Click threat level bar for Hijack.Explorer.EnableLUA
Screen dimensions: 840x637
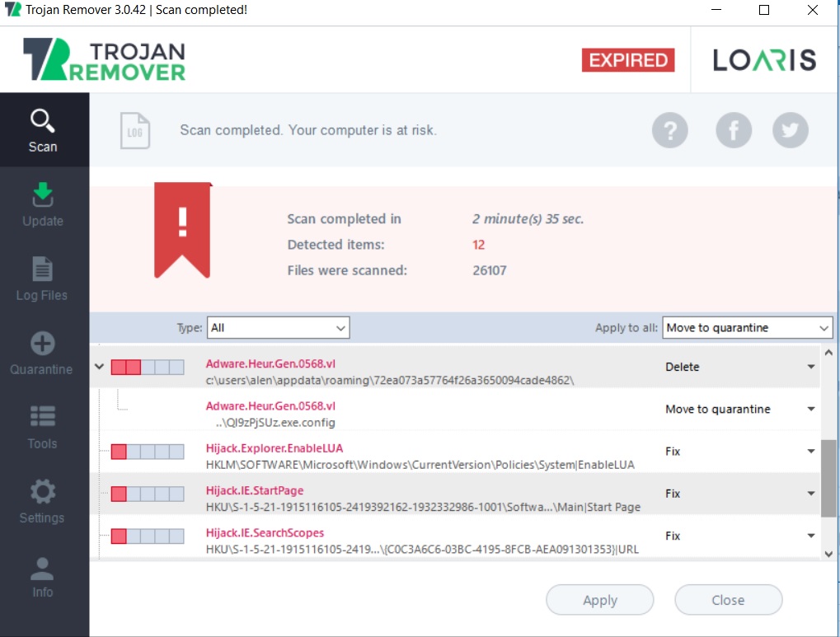[x=148, y=452]
